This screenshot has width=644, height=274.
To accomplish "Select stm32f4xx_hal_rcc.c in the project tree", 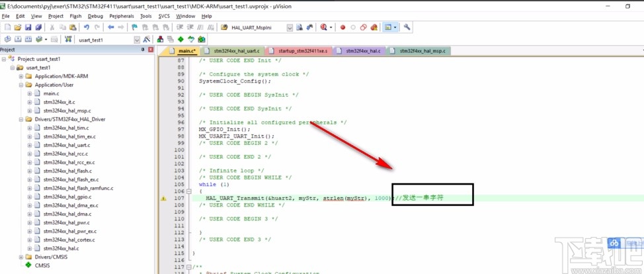I will click(x=65, y=154).
